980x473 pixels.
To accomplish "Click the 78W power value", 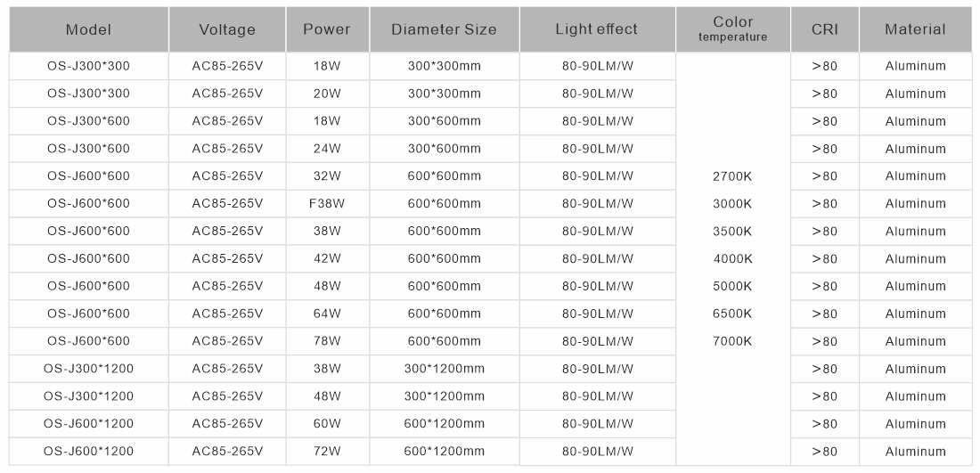I will [x=327, y=341].
